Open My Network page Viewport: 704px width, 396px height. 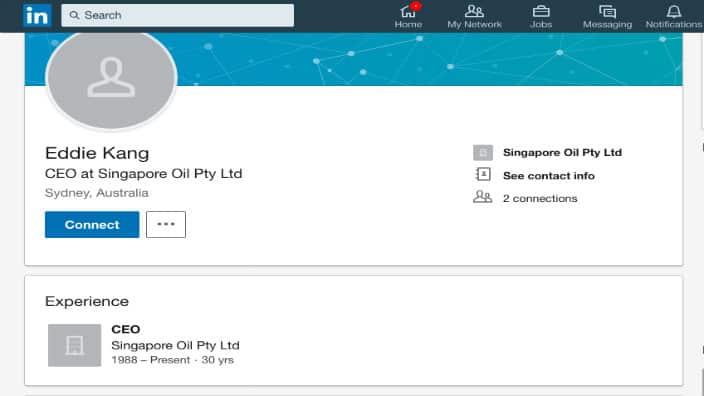coord(474,16)
